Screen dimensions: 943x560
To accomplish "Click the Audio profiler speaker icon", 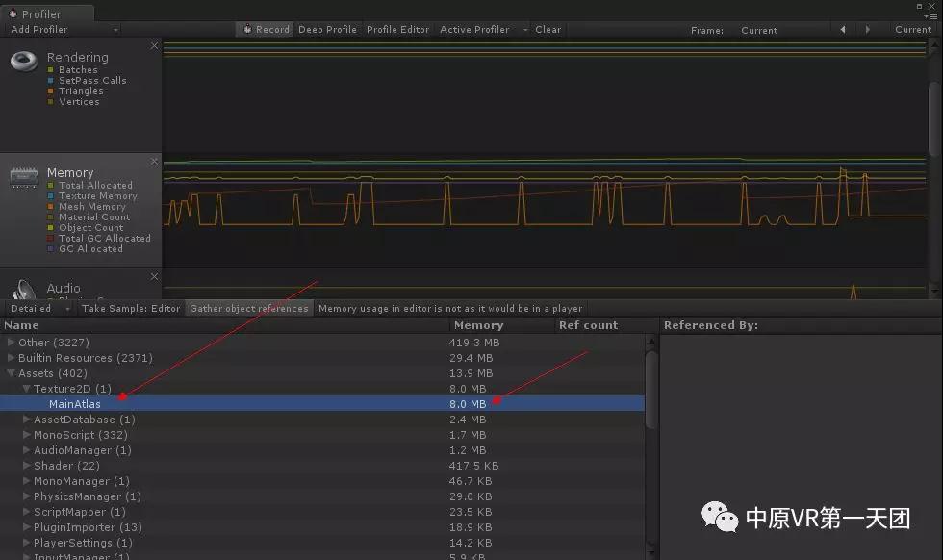I will pyautogui.click(x=24, y=290).
